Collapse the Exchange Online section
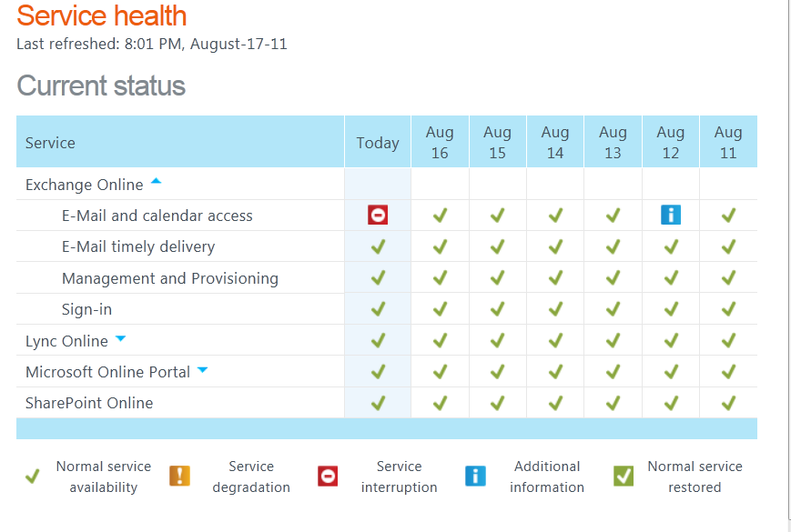The height and width of the screenshot is (532, 791). pyautogui.click(x=156, y=182)
